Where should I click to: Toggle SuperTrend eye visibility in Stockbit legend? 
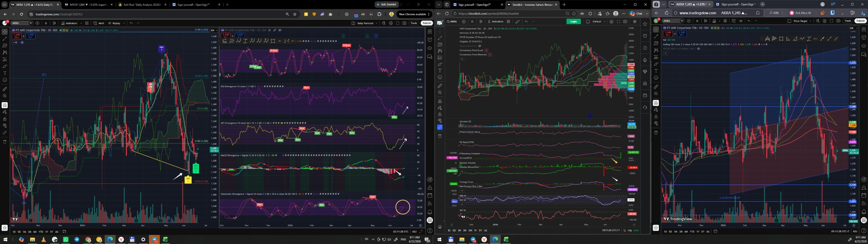pyautogui.click(x=479, y=46)
